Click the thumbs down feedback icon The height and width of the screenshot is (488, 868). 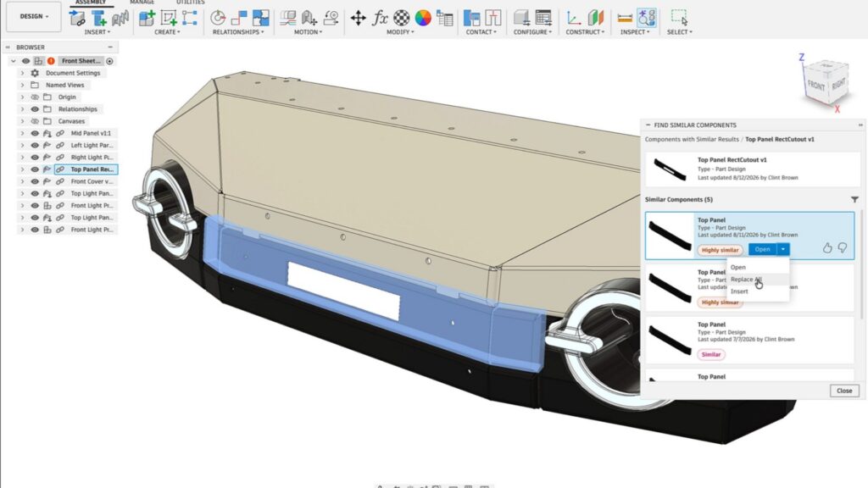[842, 248]
